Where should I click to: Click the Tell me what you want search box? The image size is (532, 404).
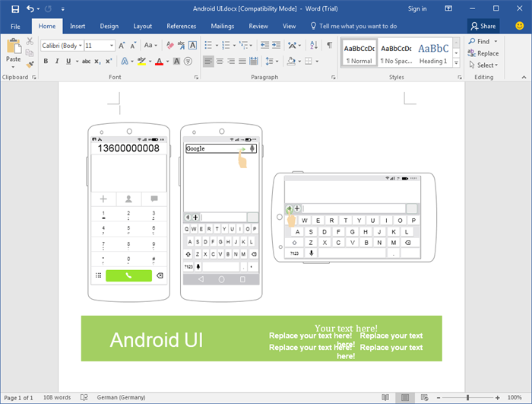click(358, 26)
